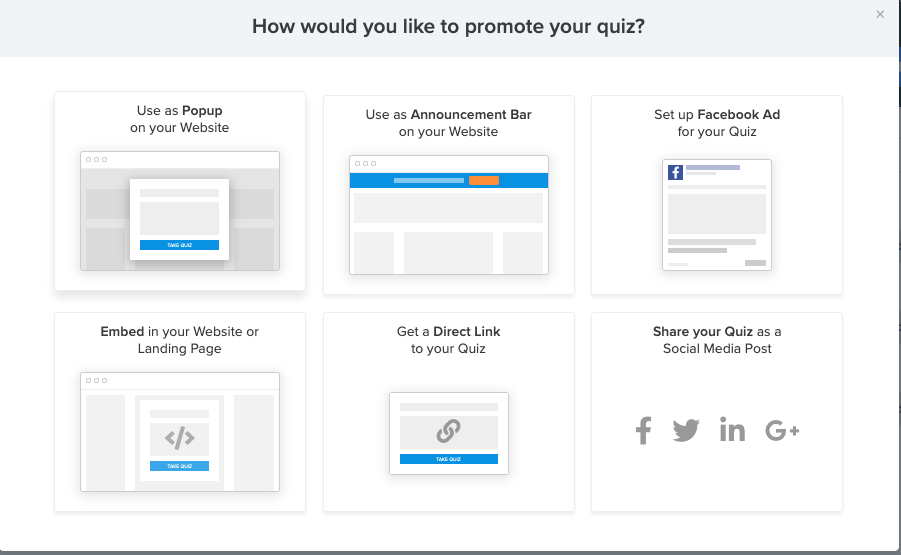Screen dimensions: 901x555
Task: Click the popup preview thumbnail
Action: 180,211
